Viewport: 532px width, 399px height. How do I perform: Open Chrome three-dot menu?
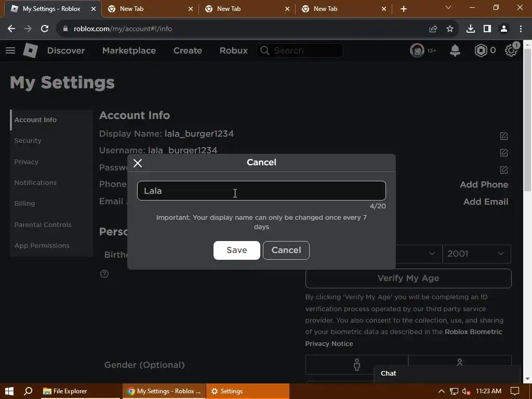[x=521, y=29]
